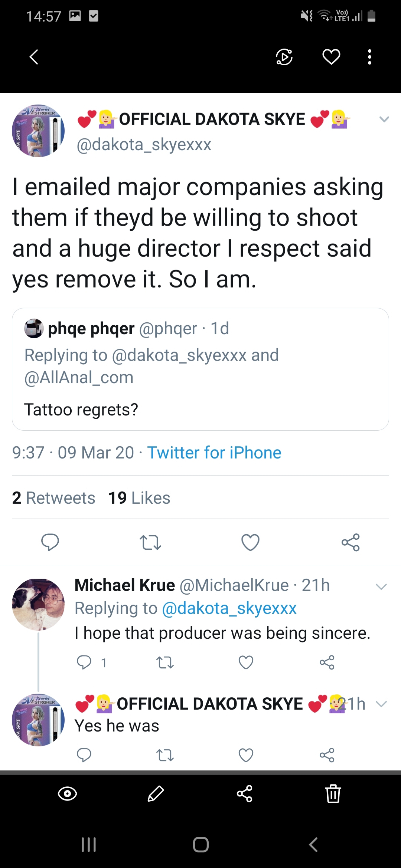The image size is (401, 868).
Task: Tap the motion play icon in the header
Action: pos(284,57)
